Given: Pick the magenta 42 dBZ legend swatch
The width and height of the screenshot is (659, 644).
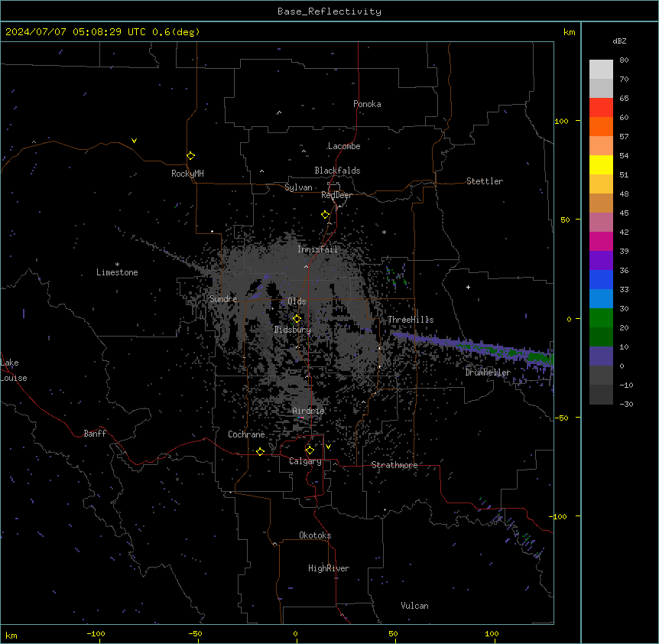Looking at the screenshot, I should coord(601,241).
